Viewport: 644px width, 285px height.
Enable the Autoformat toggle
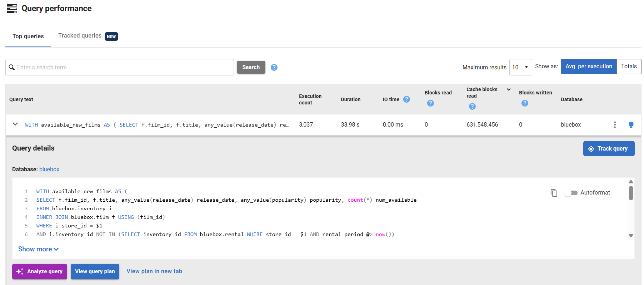[x=571, y=193]
